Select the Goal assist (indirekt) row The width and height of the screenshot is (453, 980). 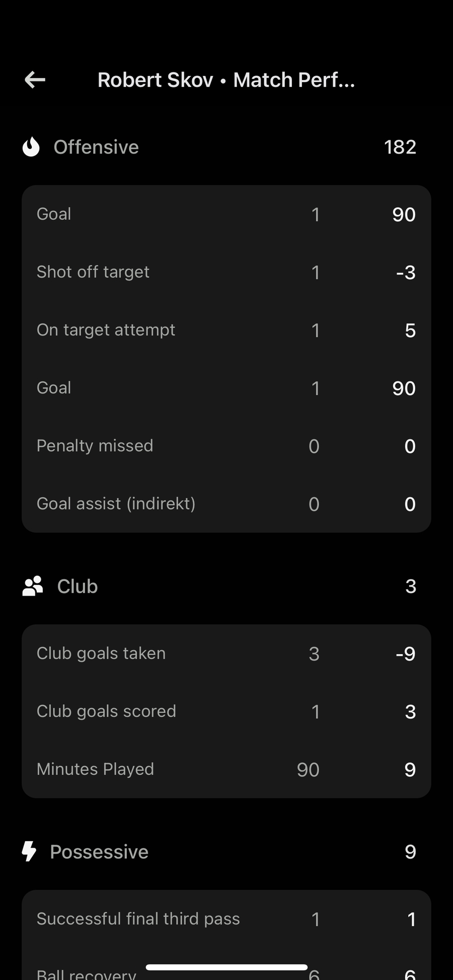pos(226,504)
